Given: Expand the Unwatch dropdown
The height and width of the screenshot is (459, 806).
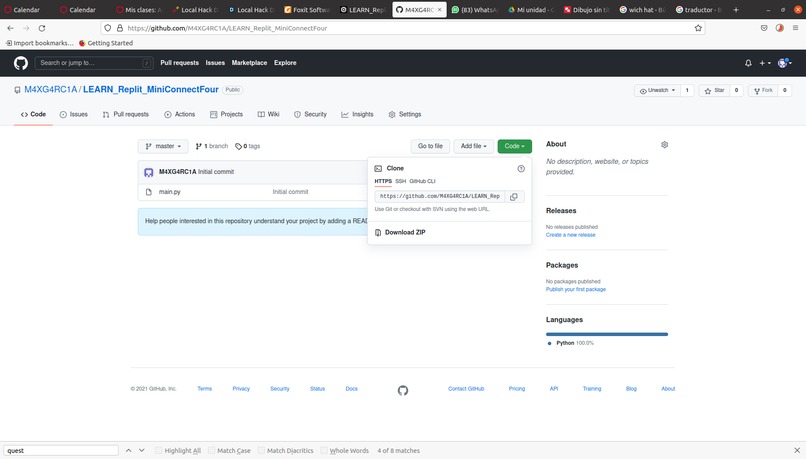Looking at the screenshot, I should coord(657,90).
